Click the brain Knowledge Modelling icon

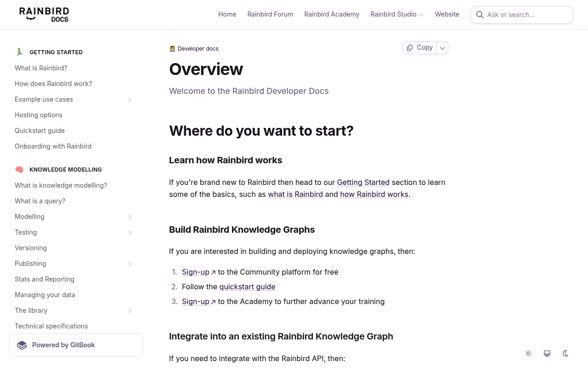click(x=19, y=170)
